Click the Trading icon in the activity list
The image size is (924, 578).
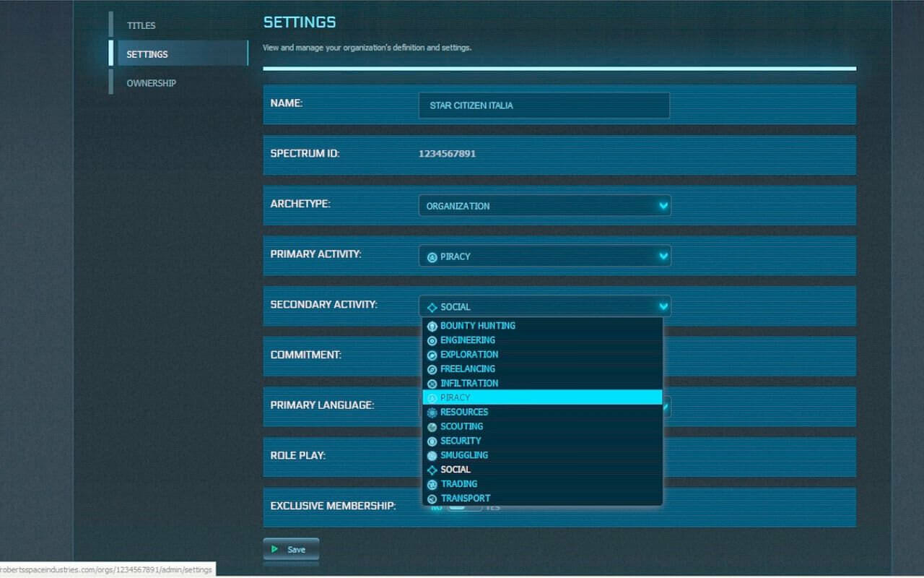click(x=432, y=484)
